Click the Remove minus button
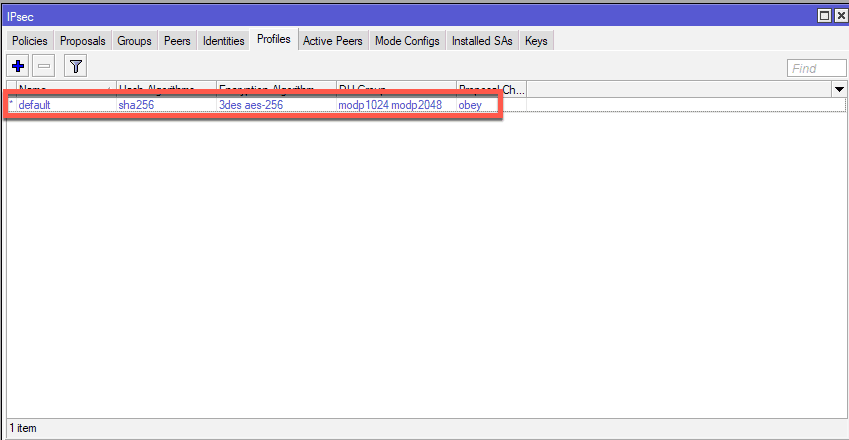The width and height of the screenshot is (849, 440). click(44, 67)
